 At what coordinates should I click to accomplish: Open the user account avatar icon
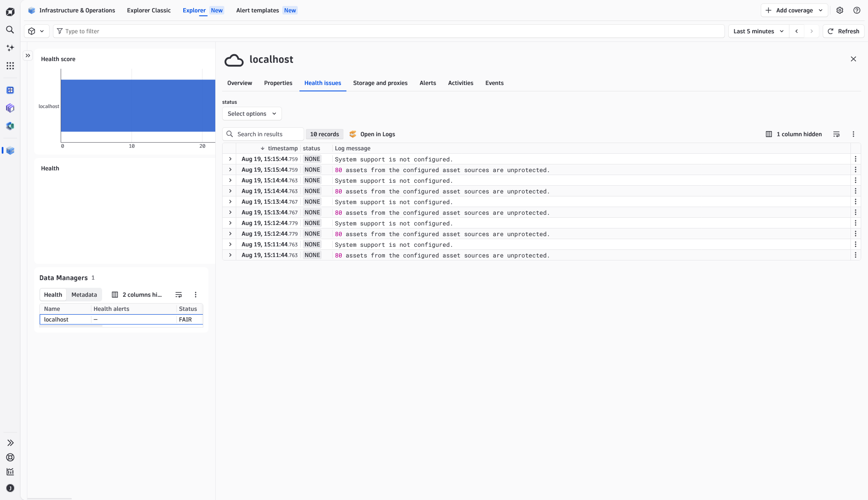click(10, 488)
